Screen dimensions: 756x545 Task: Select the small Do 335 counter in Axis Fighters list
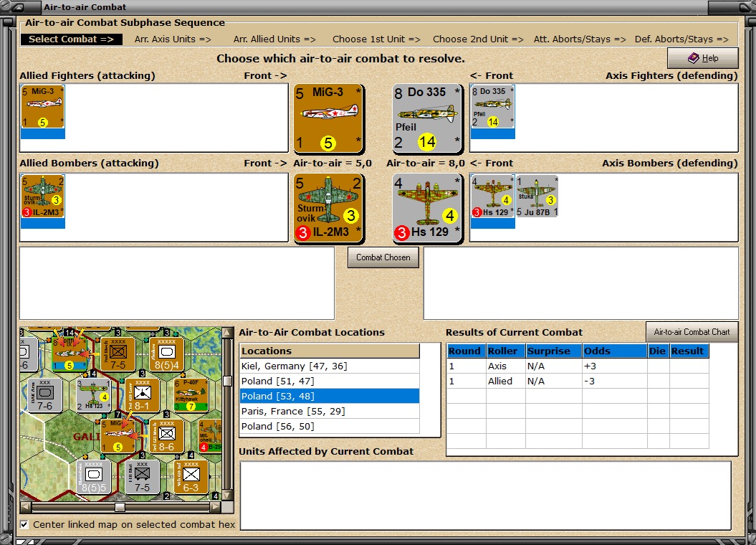point(492,107)
